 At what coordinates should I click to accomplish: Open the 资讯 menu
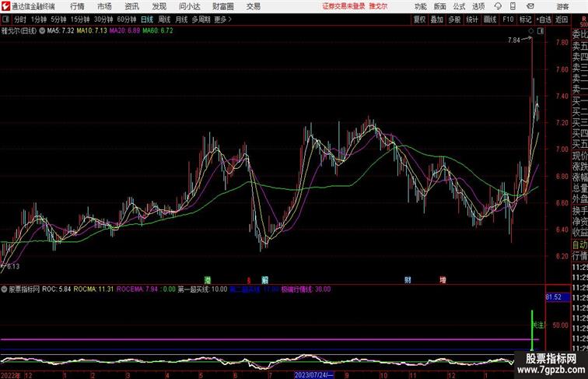point(131,6)
